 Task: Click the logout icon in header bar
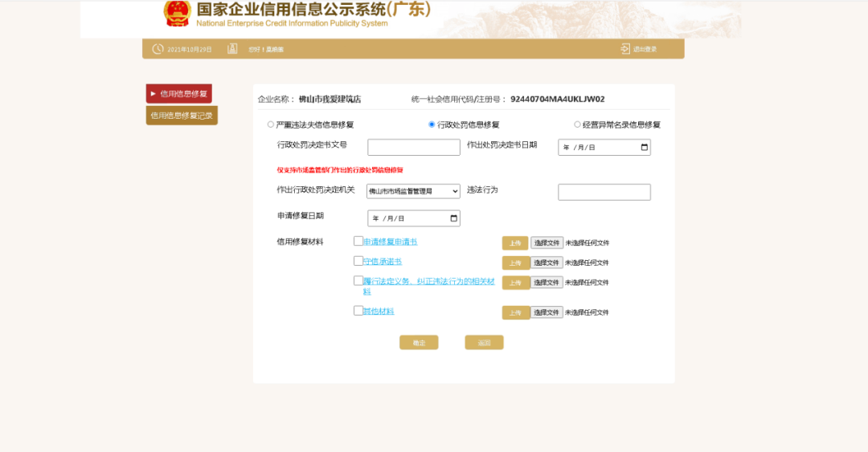click(625, 49)
